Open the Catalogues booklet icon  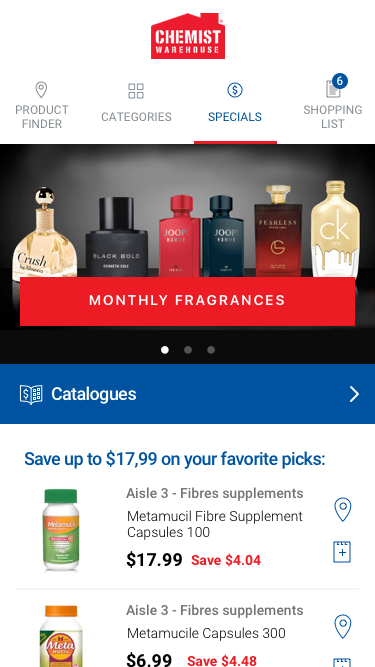pos(31,394)
